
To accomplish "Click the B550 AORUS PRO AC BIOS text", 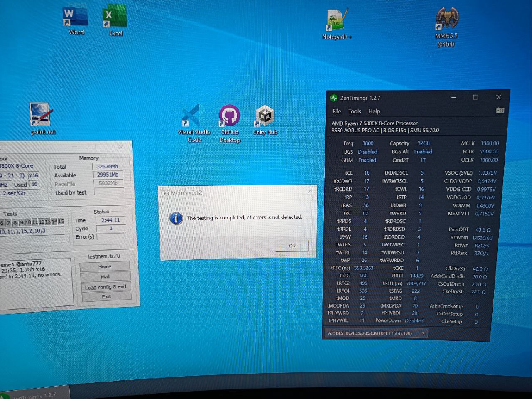I will pos(385,131).
